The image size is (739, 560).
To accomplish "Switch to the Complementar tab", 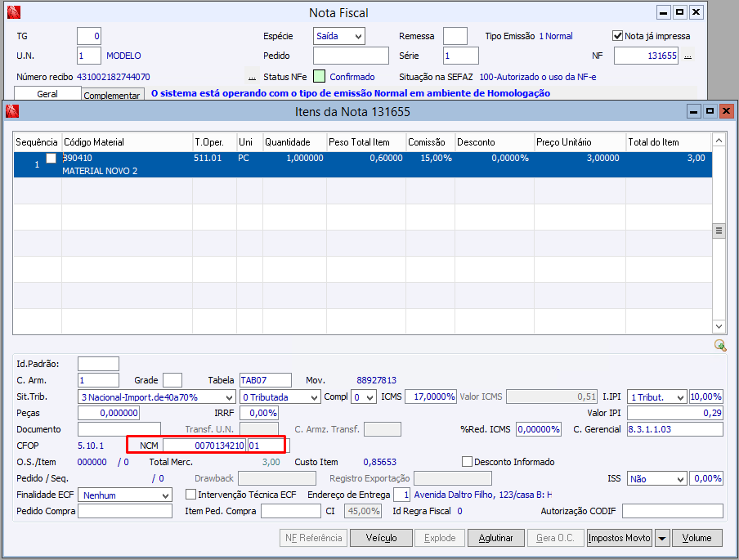I will click(x=113, y=96).
